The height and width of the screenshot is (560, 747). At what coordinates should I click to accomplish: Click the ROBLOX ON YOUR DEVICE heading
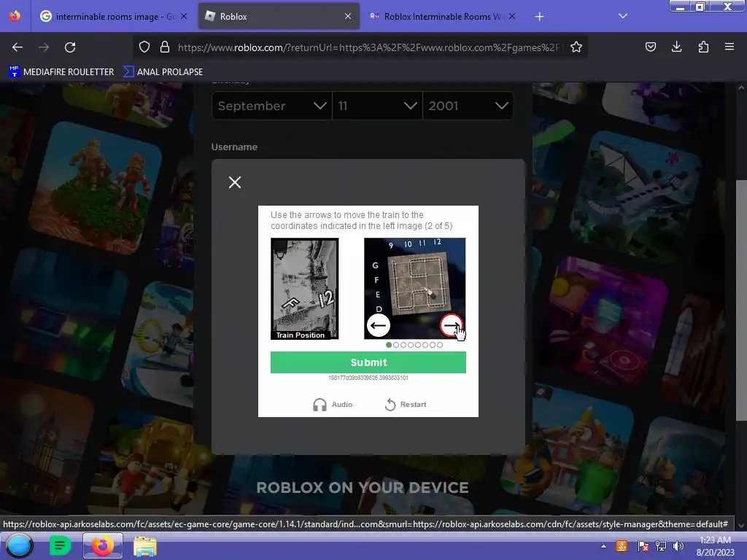click(x=363, y=488)
